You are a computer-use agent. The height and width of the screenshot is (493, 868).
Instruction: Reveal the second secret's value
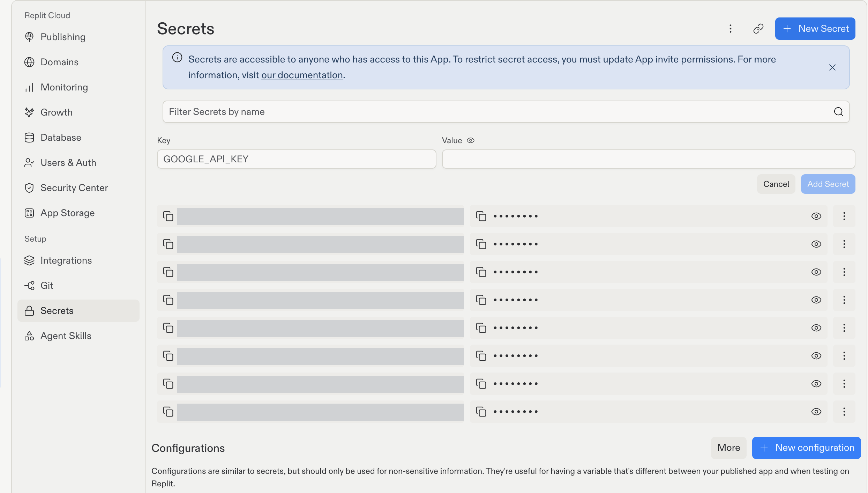point(816,244)
